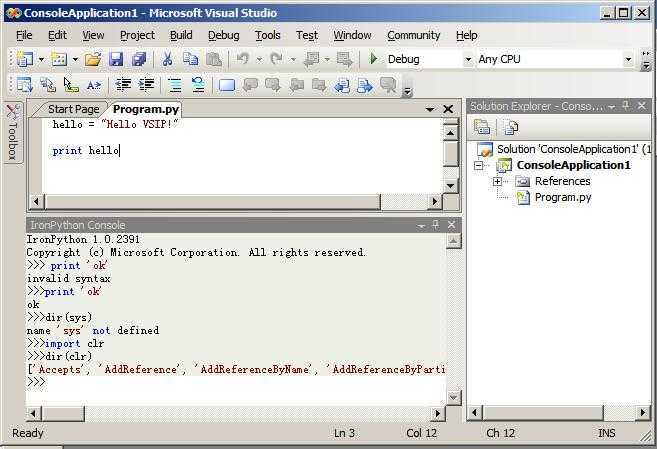Click the Navigate Backward icon
The height and width of the screenshot is (449, 657).
(x=311, y=59)
